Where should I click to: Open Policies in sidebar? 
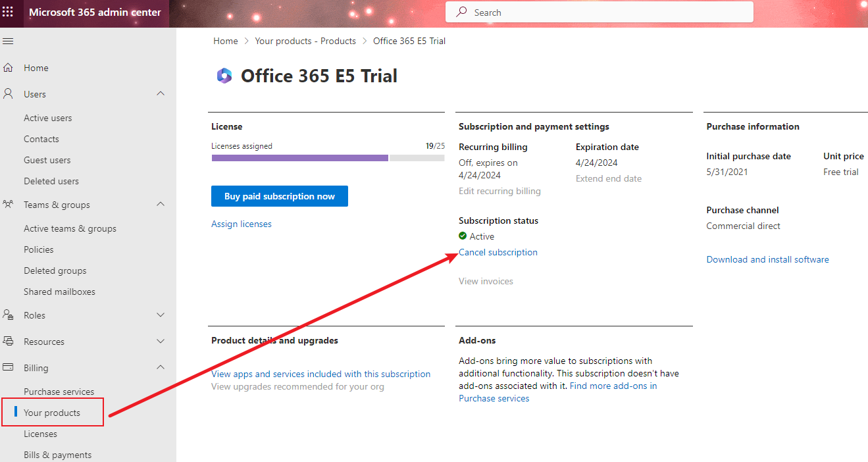coord(39,249)
